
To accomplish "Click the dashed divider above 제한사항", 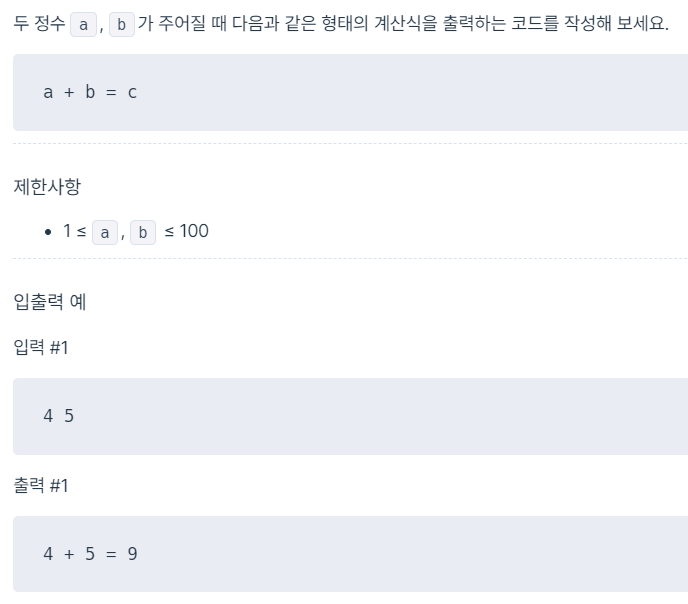I will 351,143.
